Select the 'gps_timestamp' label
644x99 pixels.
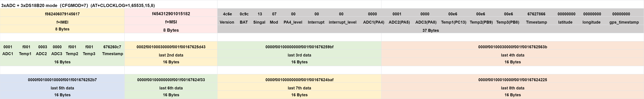[x=624, y=22]
